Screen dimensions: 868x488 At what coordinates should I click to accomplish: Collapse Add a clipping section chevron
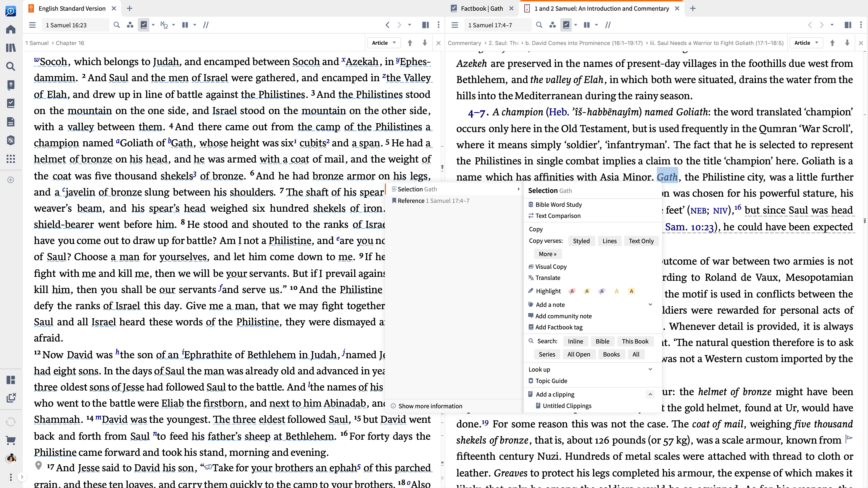[x=650, y=394]
